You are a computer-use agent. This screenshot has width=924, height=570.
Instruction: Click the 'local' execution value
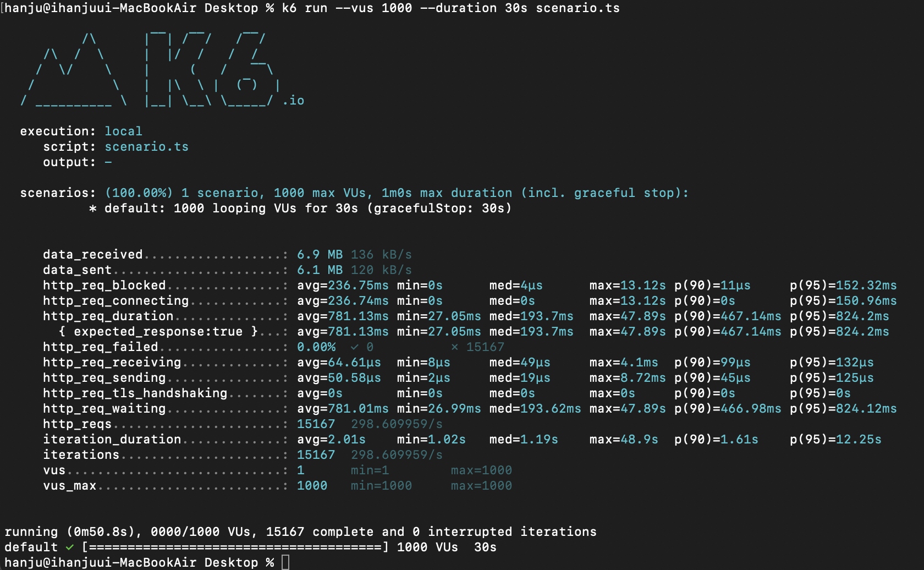(123, 131)
